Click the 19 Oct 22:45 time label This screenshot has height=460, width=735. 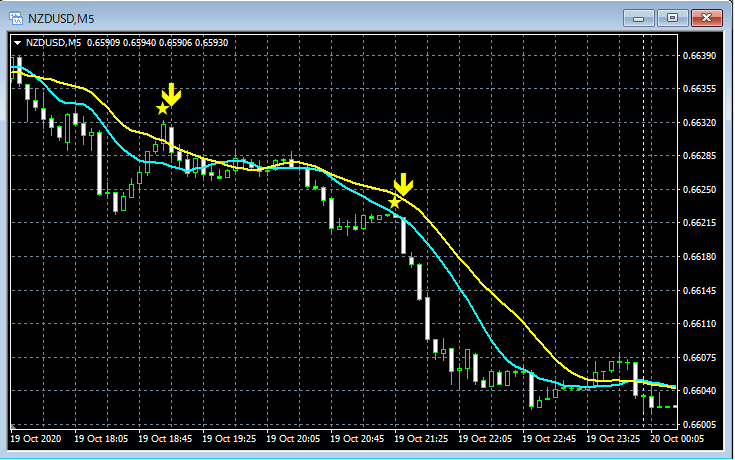549,438
